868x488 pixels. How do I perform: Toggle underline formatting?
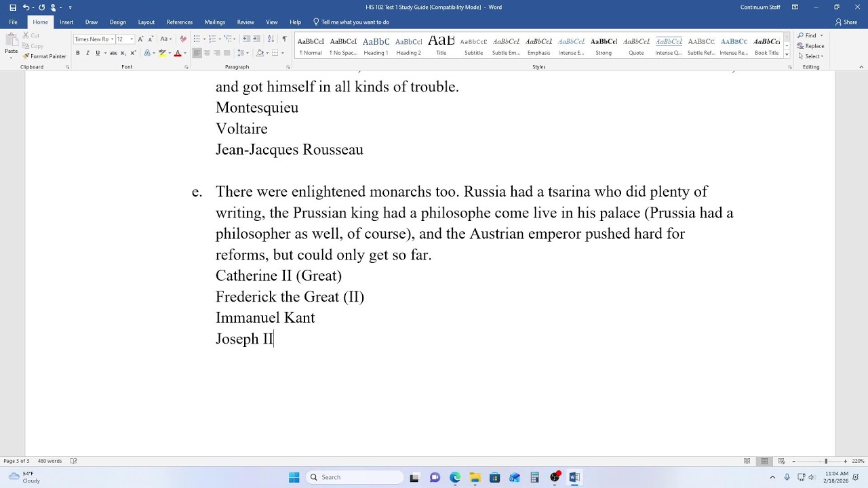point(97,53)
